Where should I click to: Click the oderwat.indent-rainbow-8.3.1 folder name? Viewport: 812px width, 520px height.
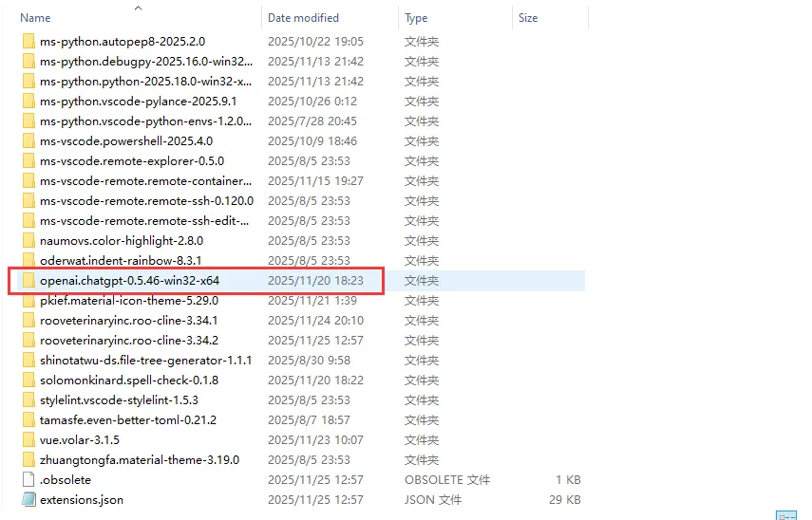pyautogui.click(x=121, y=260)
